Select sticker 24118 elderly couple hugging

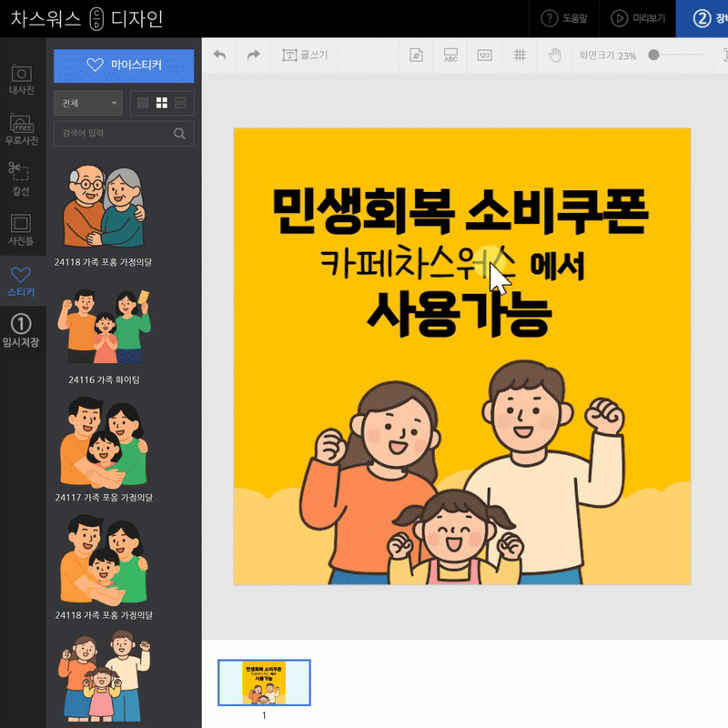point(104,207)
